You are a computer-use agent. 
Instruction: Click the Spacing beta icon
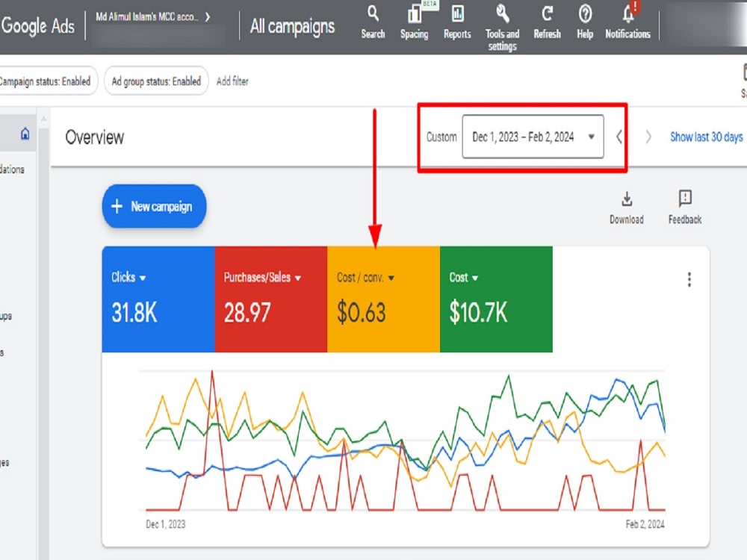(x=414, y=20)
